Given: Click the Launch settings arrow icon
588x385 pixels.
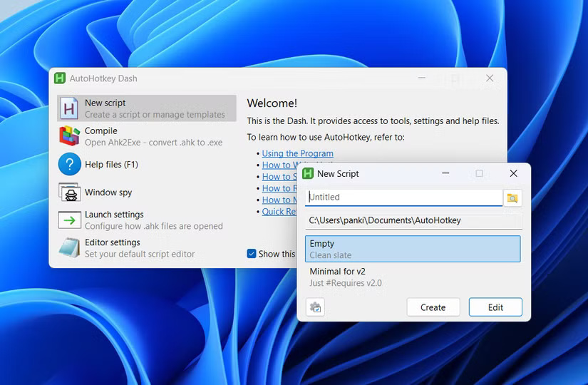Looking at the screenshot, I should 69,220.
